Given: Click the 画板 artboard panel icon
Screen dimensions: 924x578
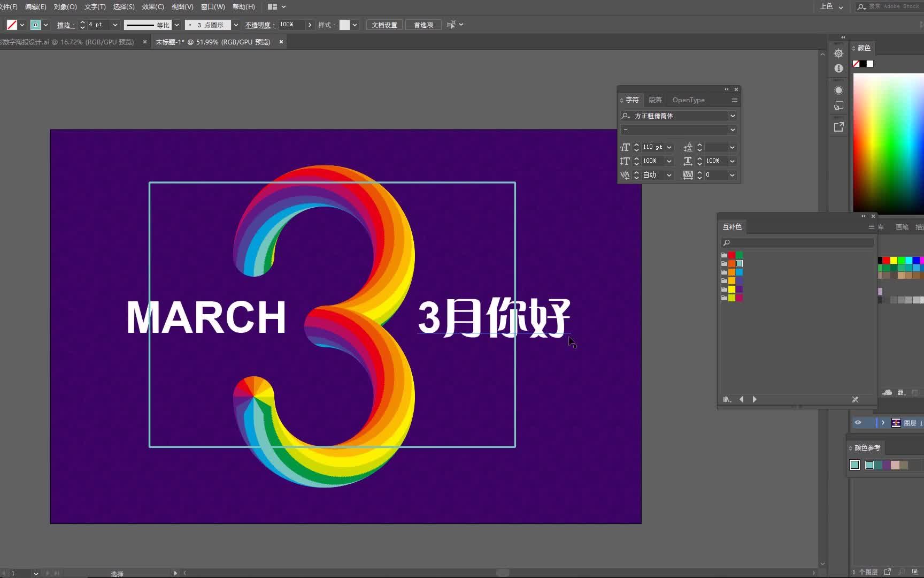Looking at the screenshot, I should (x=838, y=105).
